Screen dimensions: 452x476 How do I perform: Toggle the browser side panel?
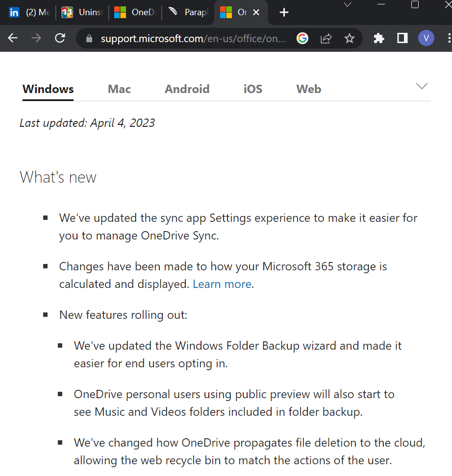402,38
